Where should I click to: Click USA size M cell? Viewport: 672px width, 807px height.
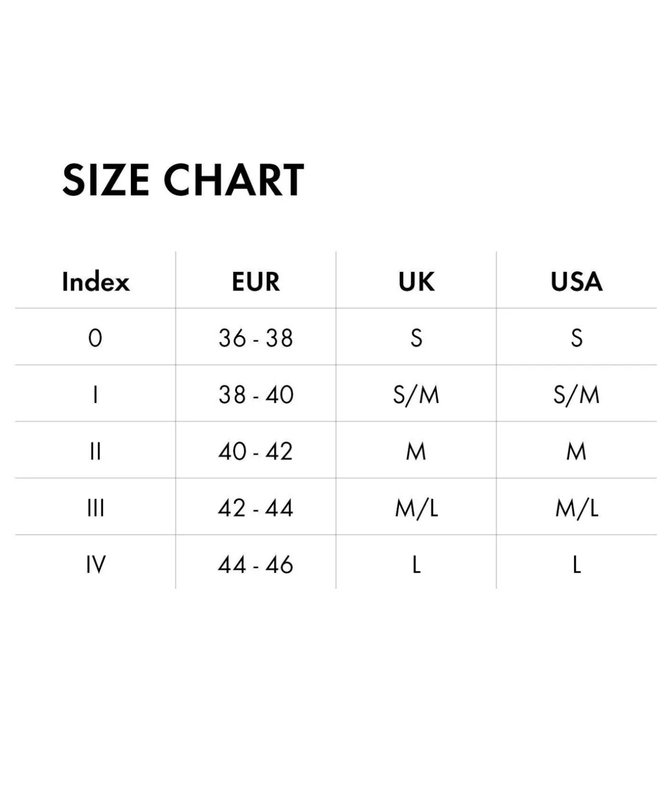click(576, 452)
